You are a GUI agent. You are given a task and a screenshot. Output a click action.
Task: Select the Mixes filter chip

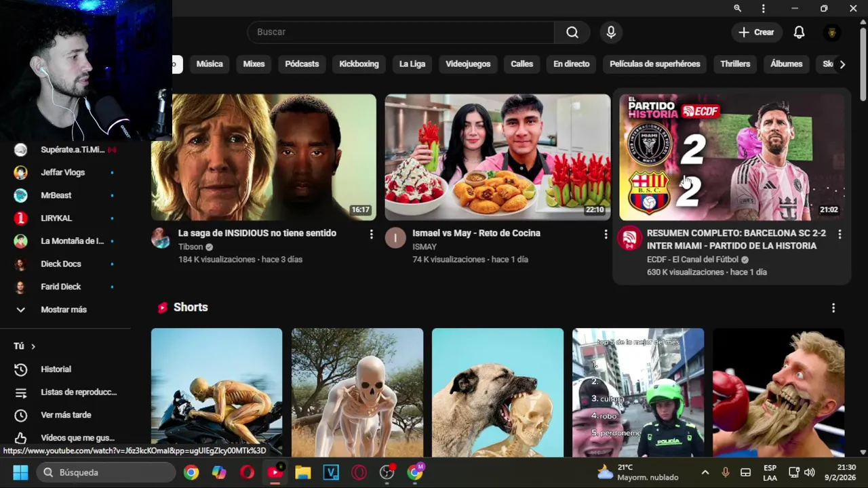click(x=254, y=64)
